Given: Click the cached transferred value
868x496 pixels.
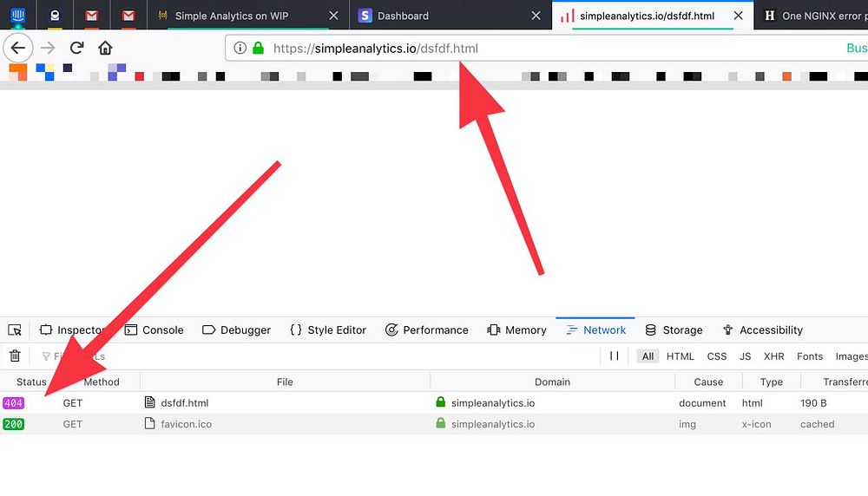Looking at the screenshot, I should 817,424.
